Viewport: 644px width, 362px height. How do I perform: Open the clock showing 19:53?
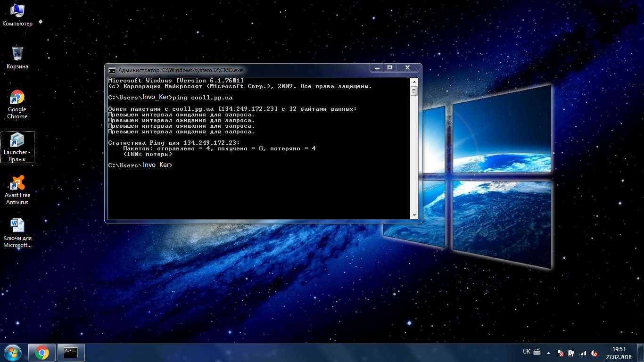(619, 353)
